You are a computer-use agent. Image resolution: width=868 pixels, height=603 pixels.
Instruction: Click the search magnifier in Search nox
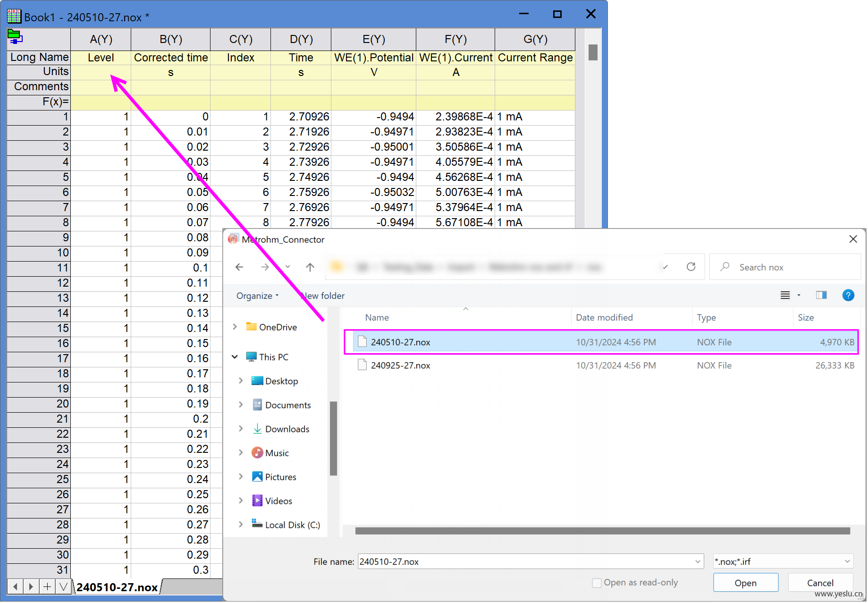pos(725,267)
